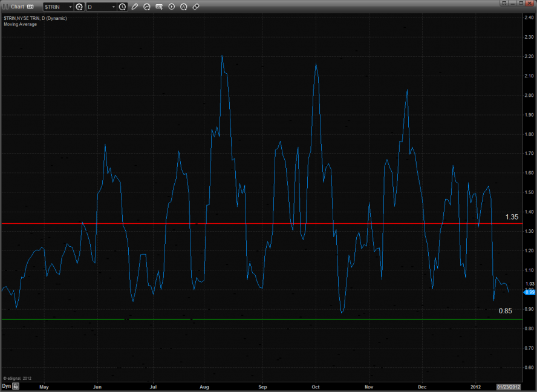
Task: Click the small badge next to Chart title
Action: pos(30,7)
